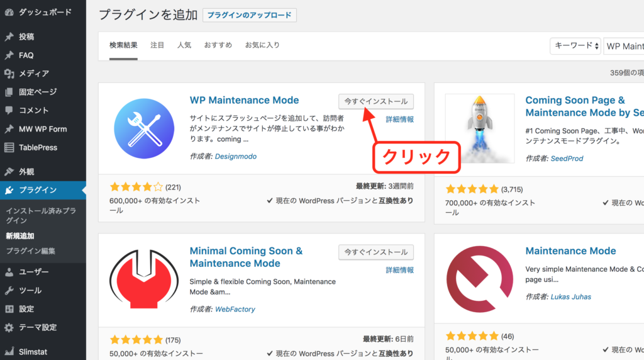Click the ツール wrench icon
Image resolution: width=644 pixels, height=360 pixels.
click(9, 291)
